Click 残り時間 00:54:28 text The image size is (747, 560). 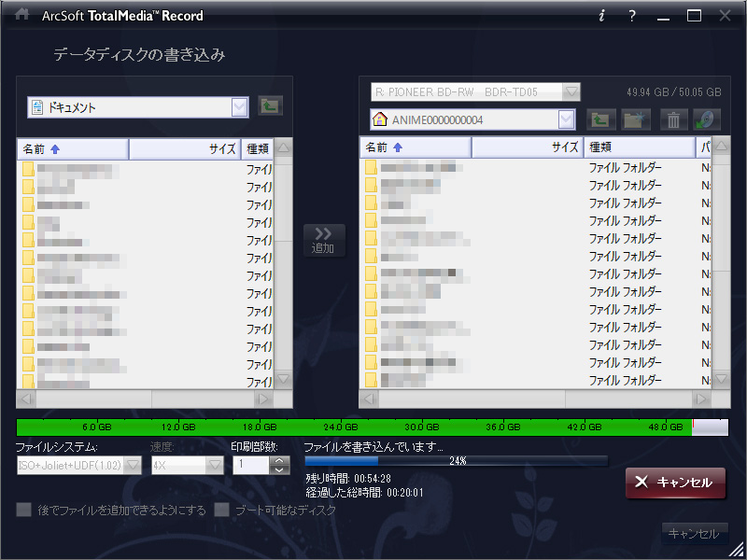(348, 479)
